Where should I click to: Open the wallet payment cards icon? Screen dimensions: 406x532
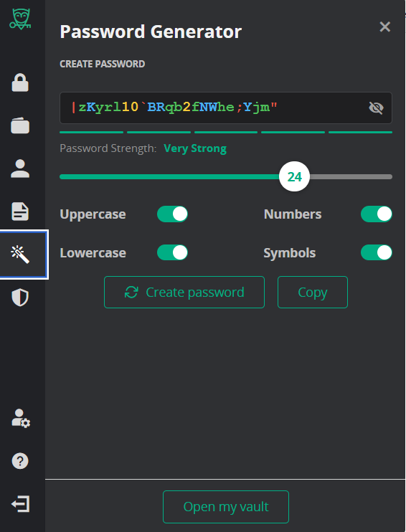(x=20, y=125)
